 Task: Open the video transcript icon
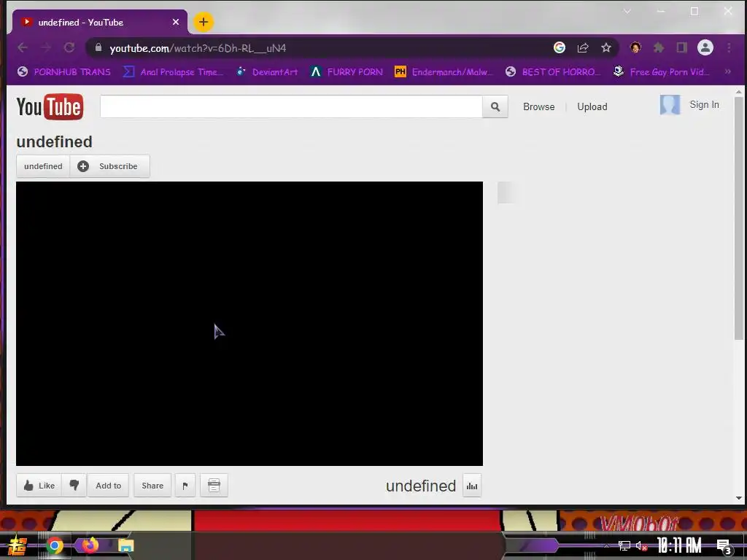click(x=214, y=485)
